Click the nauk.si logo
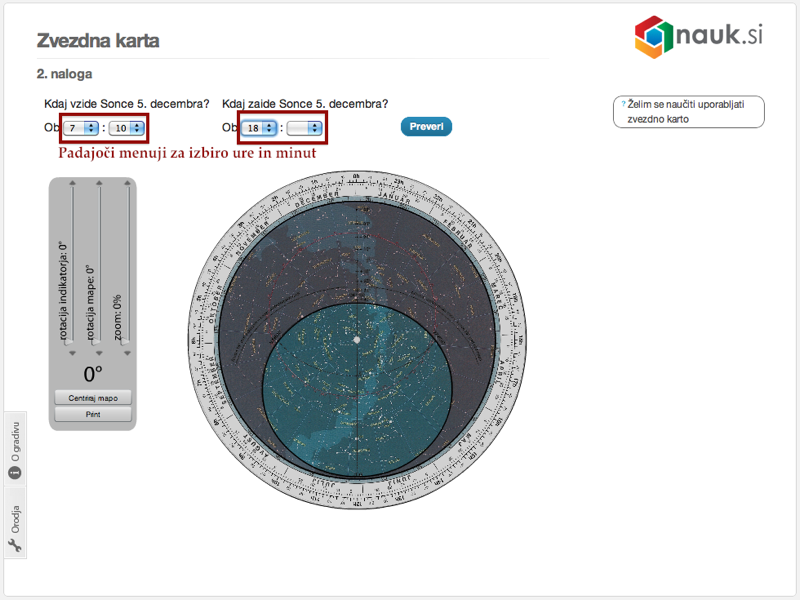The height and width of the screenshot is (600, 800). click(x=698, y=37)
